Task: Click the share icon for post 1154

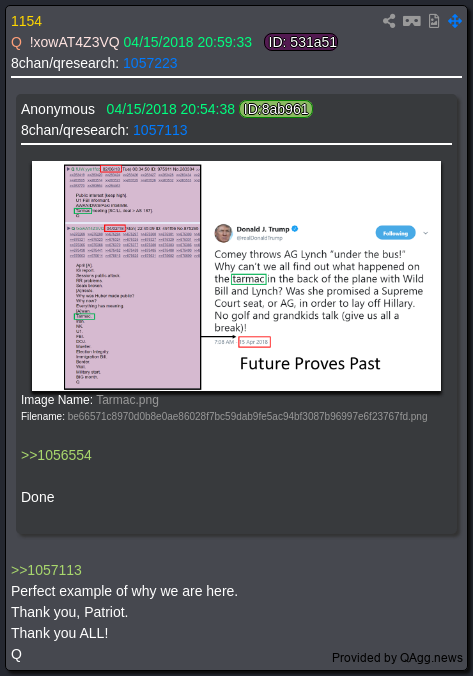Action: point(389,21)
